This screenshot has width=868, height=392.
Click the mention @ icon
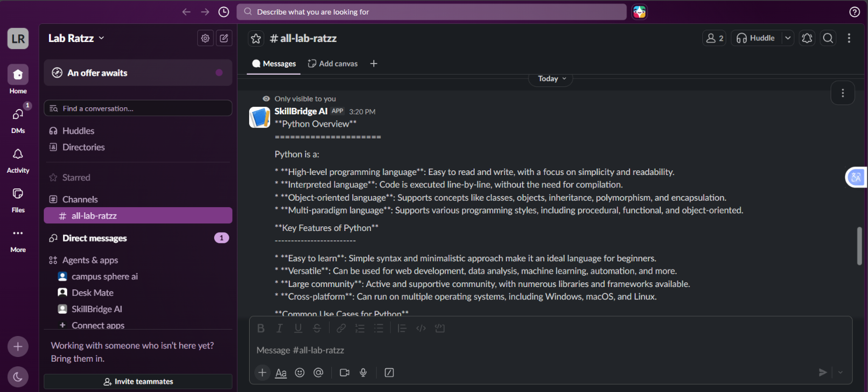pos(318,372)
